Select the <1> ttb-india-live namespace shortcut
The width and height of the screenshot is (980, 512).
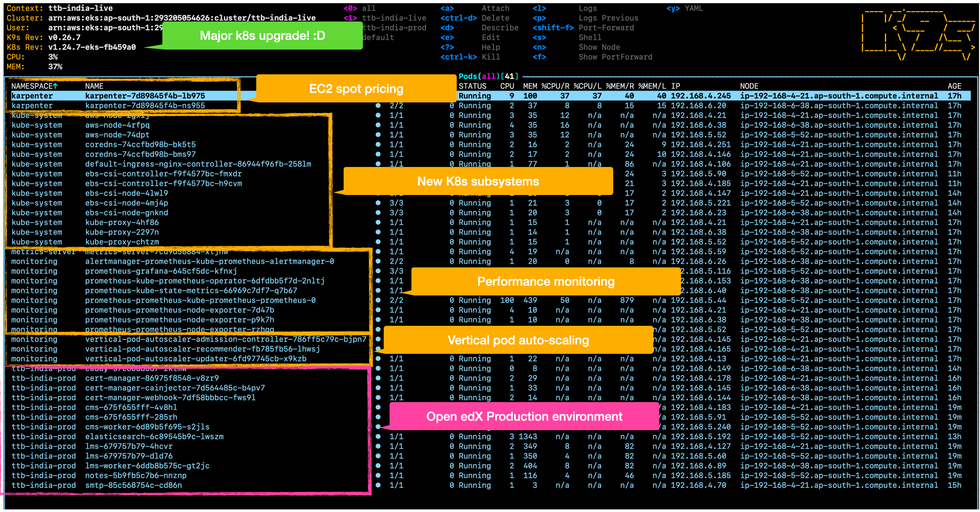384,18
